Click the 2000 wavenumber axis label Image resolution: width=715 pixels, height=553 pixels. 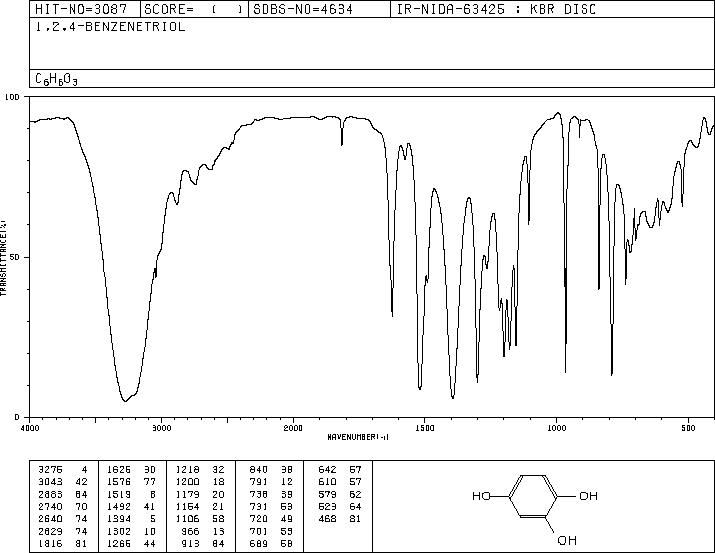(x=293, y=428)
